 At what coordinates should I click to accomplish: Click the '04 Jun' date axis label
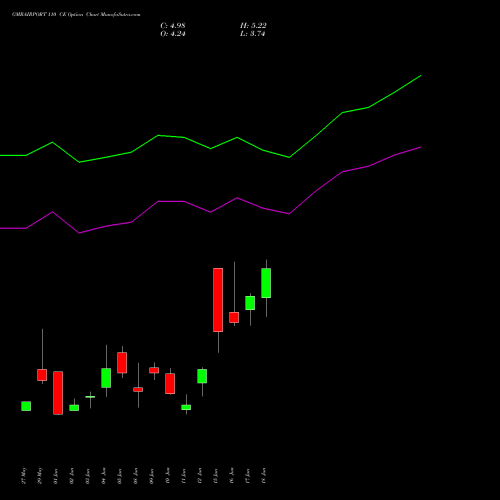(104, 476)
